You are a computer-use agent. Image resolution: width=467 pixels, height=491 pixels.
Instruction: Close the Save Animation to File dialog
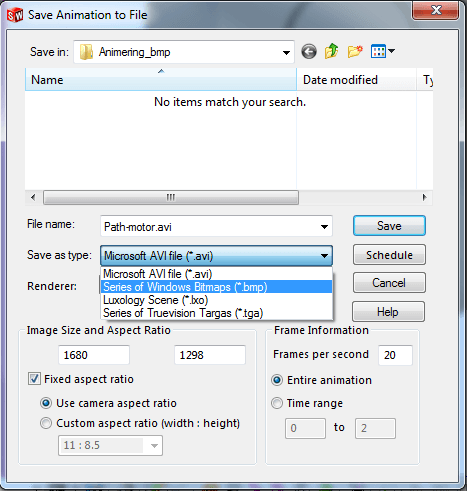click(436, 11)
